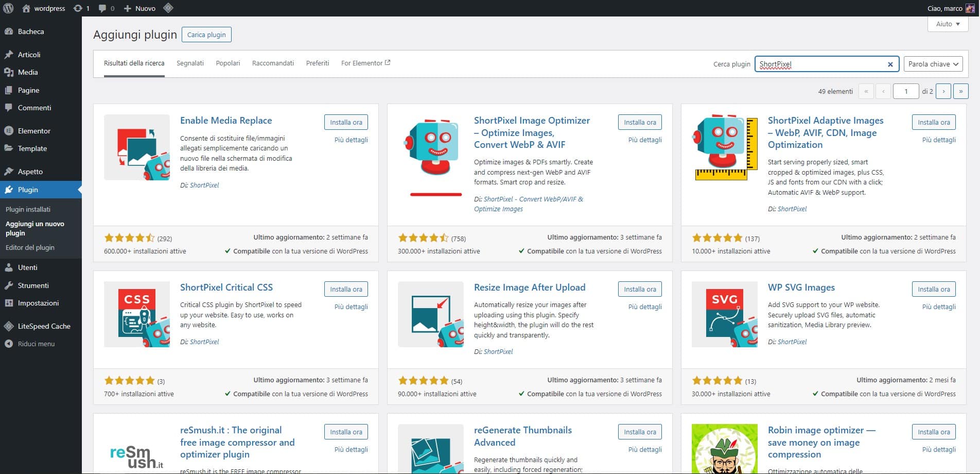The width and height of the screenshot is (980, 474).
Task: Open the Parola chiave search type dropdown
Action: pos(933,64)
